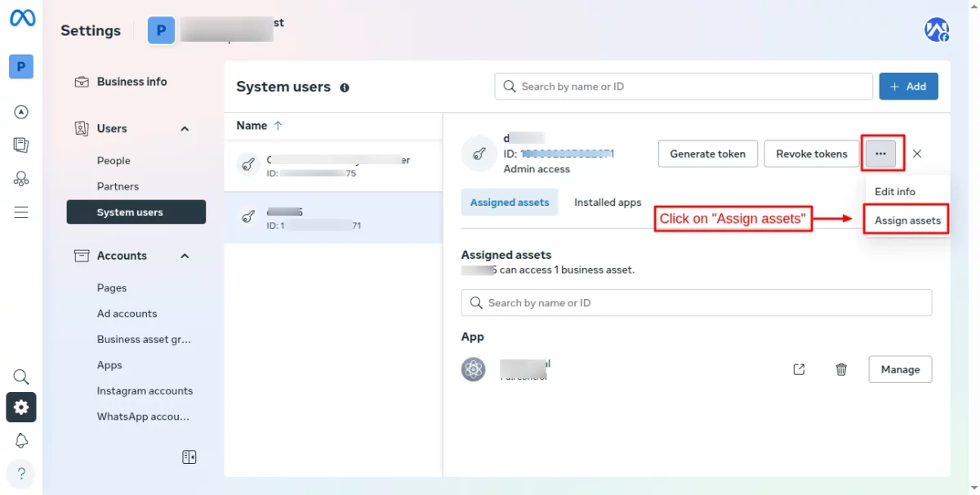Click the Add button to create a system user
This screenshot has width=980, height=495.
908,86
